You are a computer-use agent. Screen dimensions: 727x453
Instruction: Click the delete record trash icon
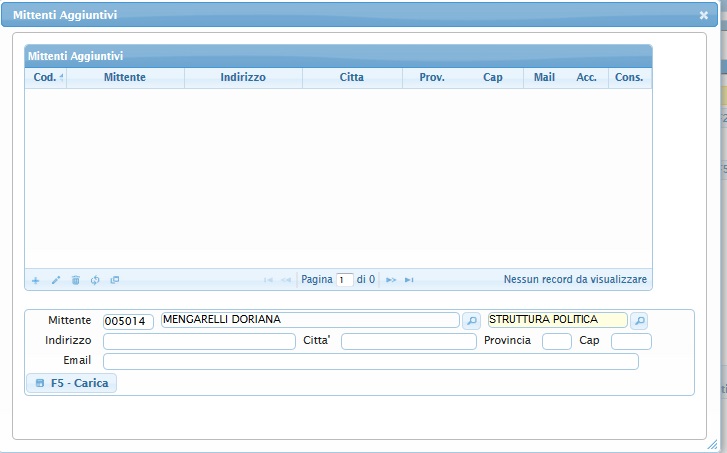pos(75,280)
